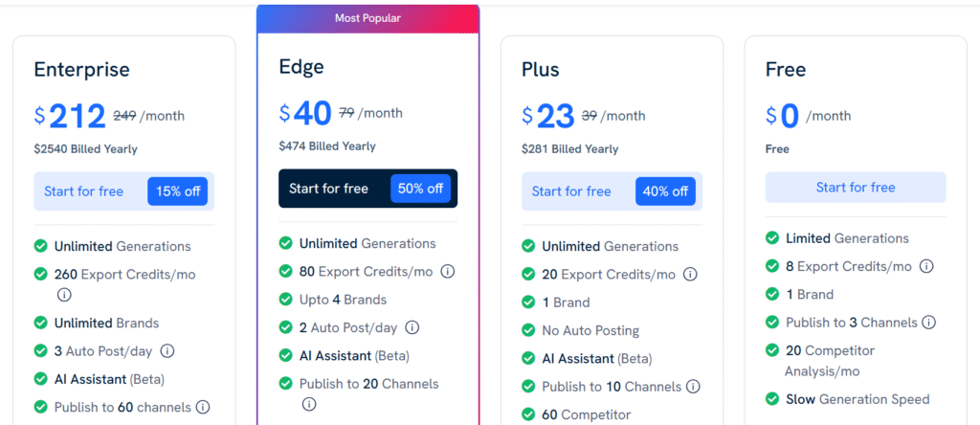Viewport: 980px width, 425px height.
Task: Click info icon next to 3 Auto Post/day
Action: point(167,350)
